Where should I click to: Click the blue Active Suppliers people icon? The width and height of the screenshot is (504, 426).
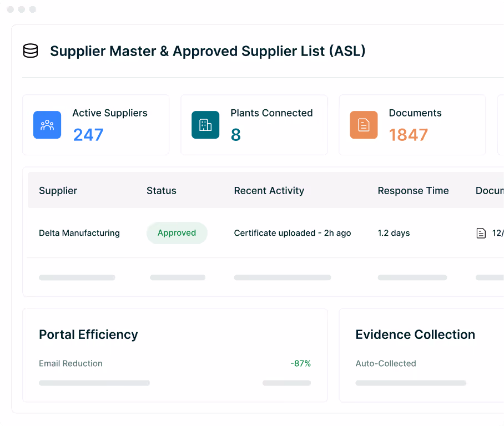click(47, 125)
